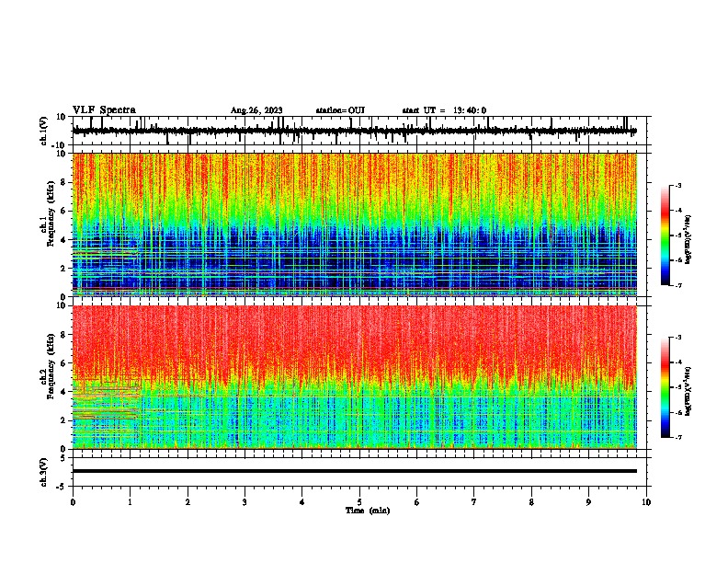Click time axis last tick label '10'
This screenshot has height=563, width=728.
click(646, 502)
